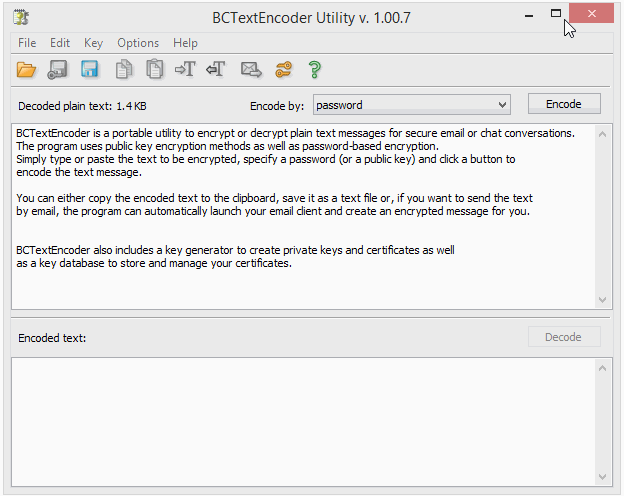Save using the blue floppy disk icon
The height and width of the screenshot is (496, 624).
[90, 69]
